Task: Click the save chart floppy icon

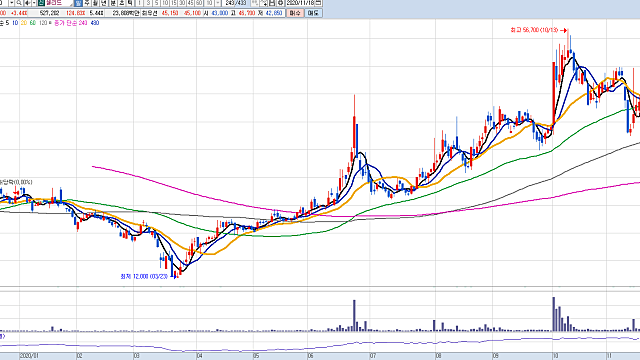Action: [272, 3]
